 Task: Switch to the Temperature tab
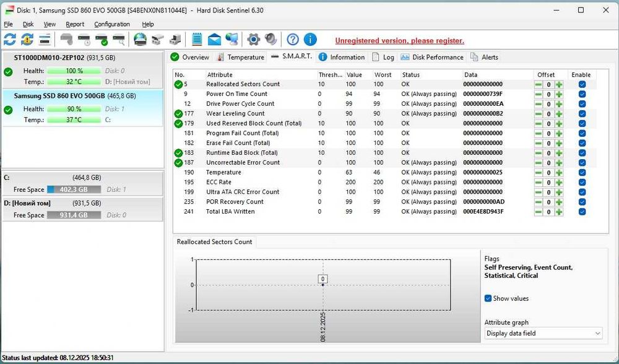pyautogui.click(x=240, y=57)
